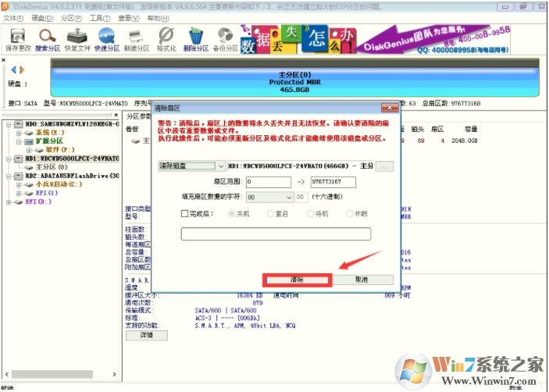Viewport: 549px width, 392px height.
Task: Click the horizontal scrollbar thumb under the disk tree
Action: pyautogui.click(x=52, y=374)
